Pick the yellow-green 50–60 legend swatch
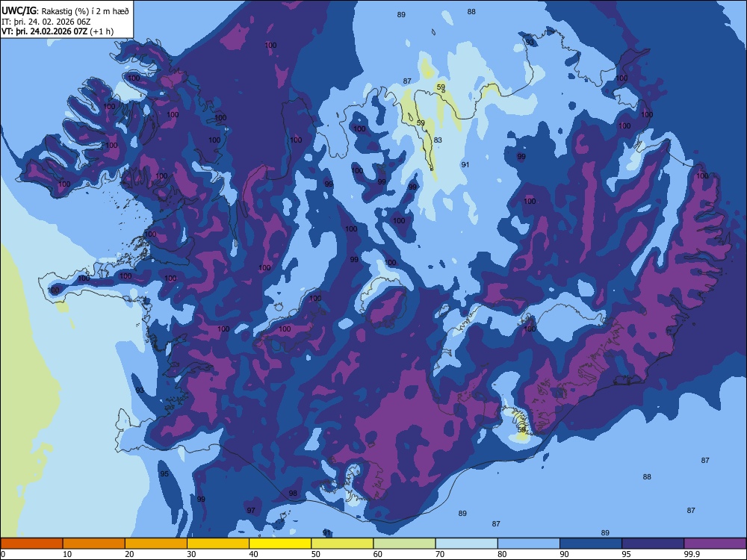747x560 pixels. (342, 544)
